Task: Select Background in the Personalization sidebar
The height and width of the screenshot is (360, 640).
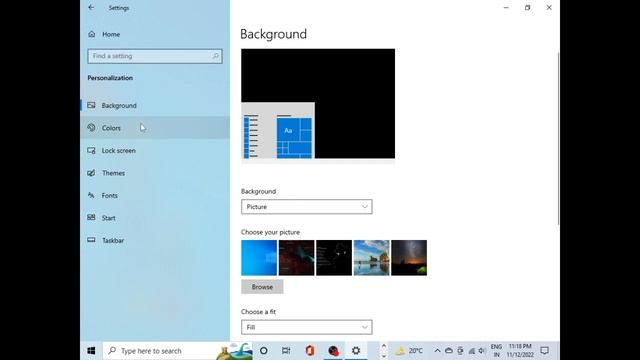Action: (155, 105)
